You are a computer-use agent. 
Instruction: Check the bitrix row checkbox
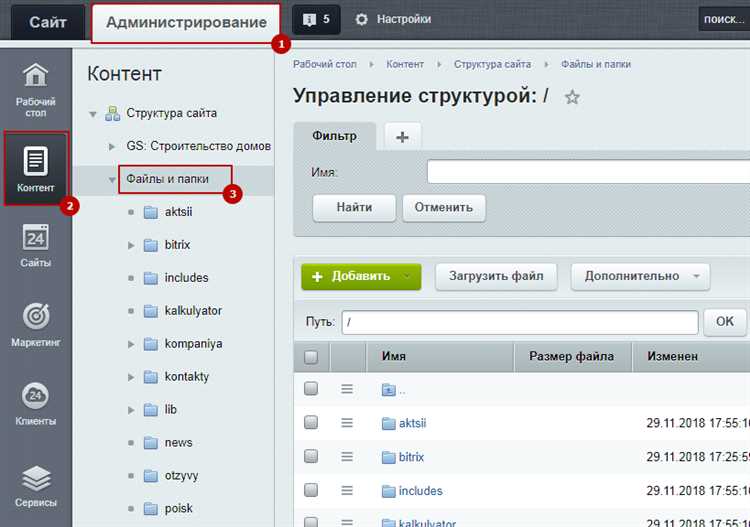pos(311,456)
